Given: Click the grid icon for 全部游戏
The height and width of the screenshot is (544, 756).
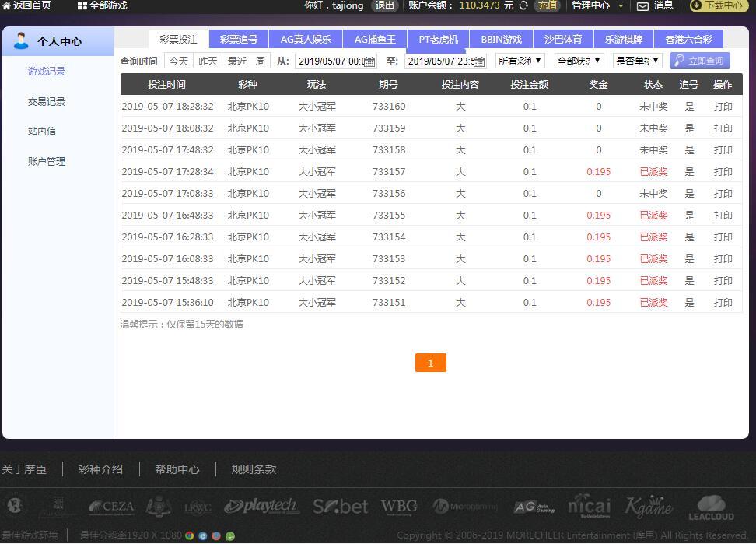Looking at the screenshot, I should click(82, 5).
